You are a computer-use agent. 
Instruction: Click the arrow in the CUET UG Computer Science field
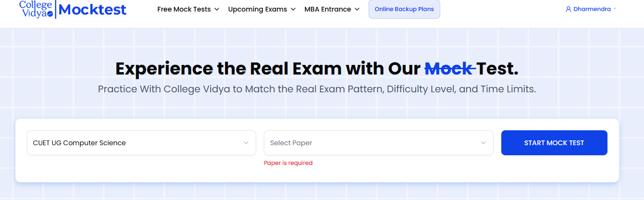point(246,143)
